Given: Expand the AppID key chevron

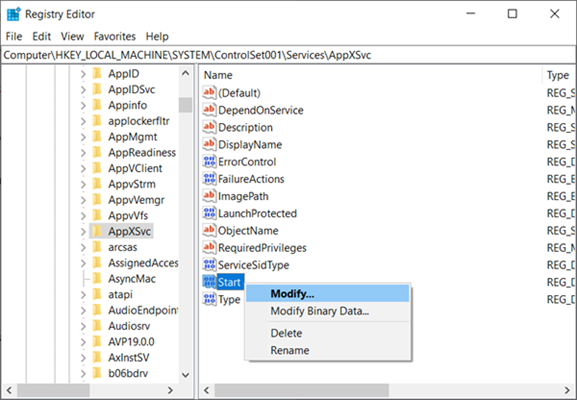Looking at the screenshot, I should 83,74.
